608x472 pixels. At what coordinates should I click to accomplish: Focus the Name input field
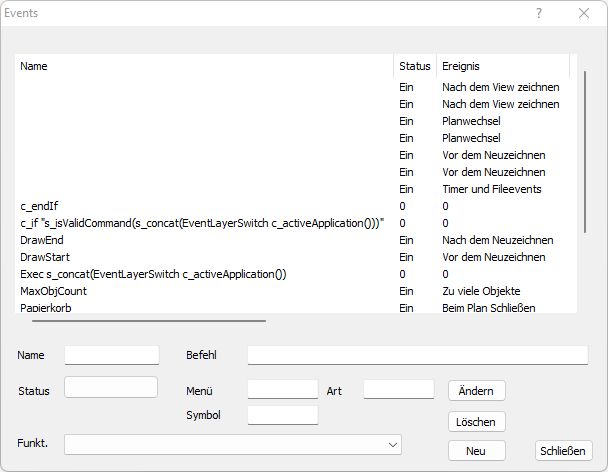click(112, 355)
